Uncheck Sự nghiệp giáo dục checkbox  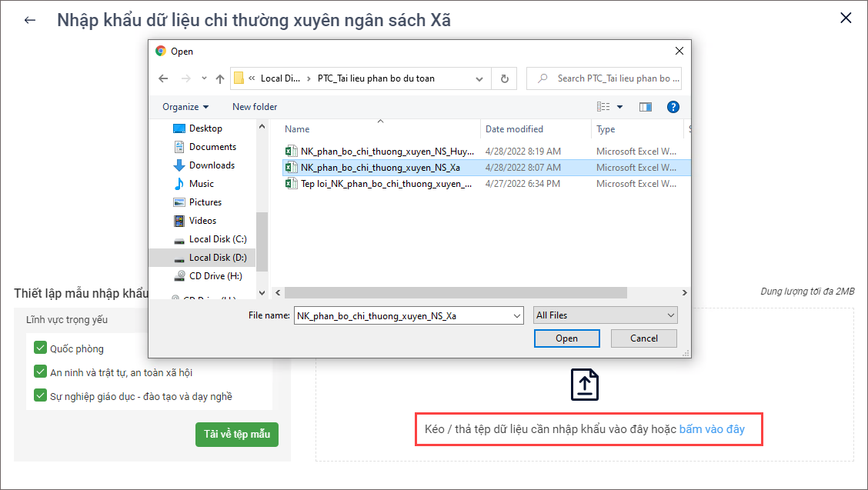(x=41, y=396)
